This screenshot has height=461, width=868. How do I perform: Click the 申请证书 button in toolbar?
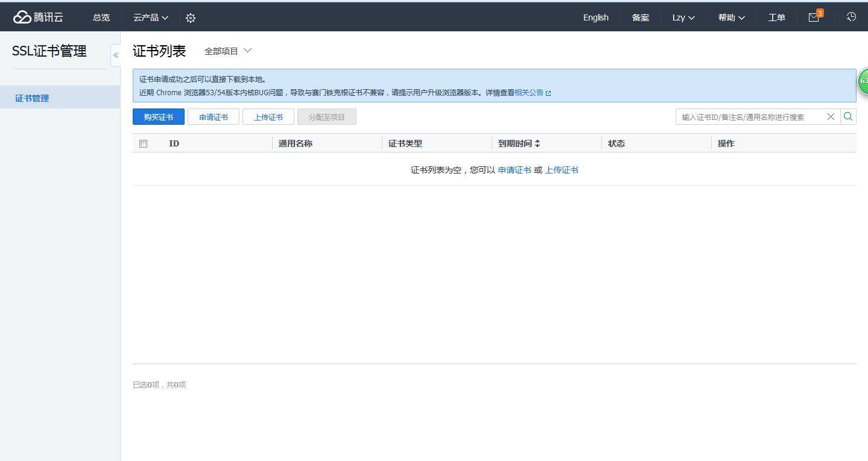(214, 117)
